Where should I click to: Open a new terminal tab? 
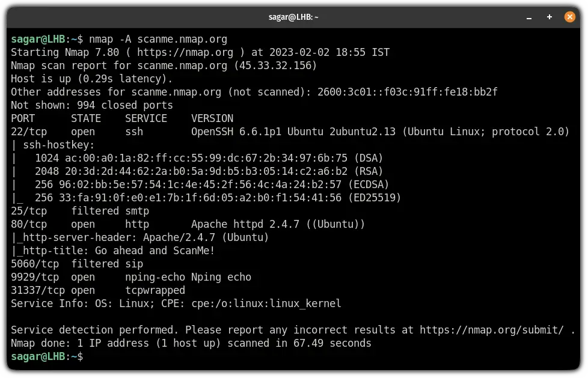coord(549,17)
